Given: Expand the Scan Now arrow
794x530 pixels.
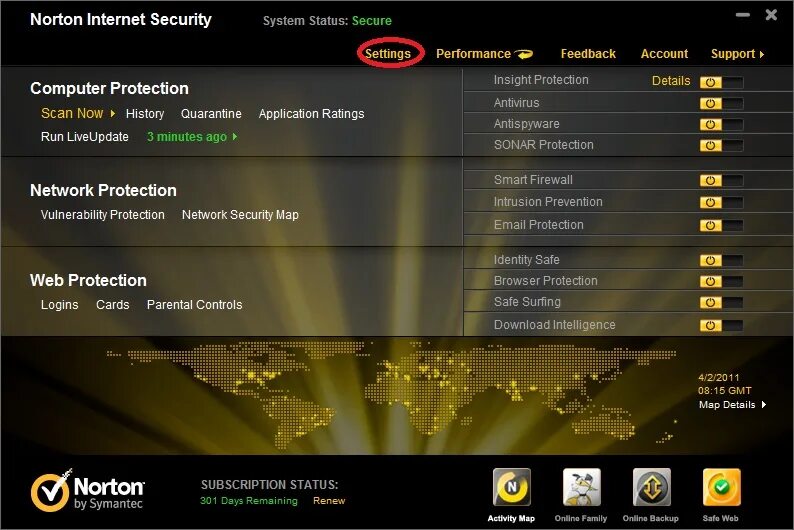Looking at the screenshot, I should coord(113,113).
